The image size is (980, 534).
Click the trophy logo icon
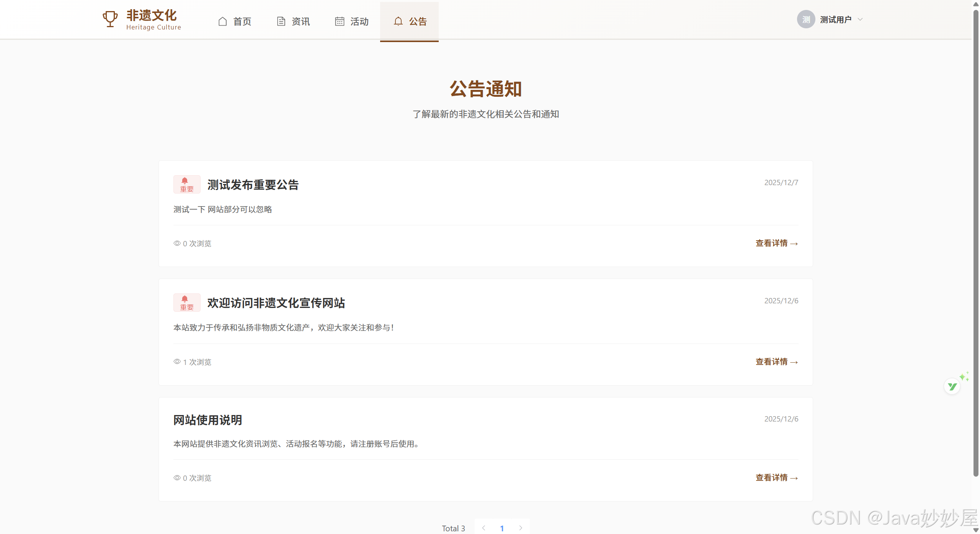point(110,19)
